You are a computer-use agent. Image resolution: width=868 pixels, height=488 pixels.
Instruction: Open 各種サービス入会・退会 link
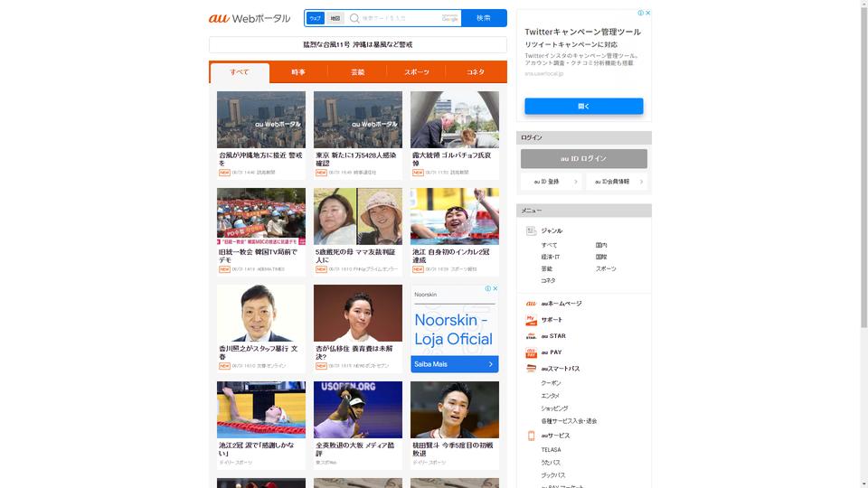tap(569, 421)
